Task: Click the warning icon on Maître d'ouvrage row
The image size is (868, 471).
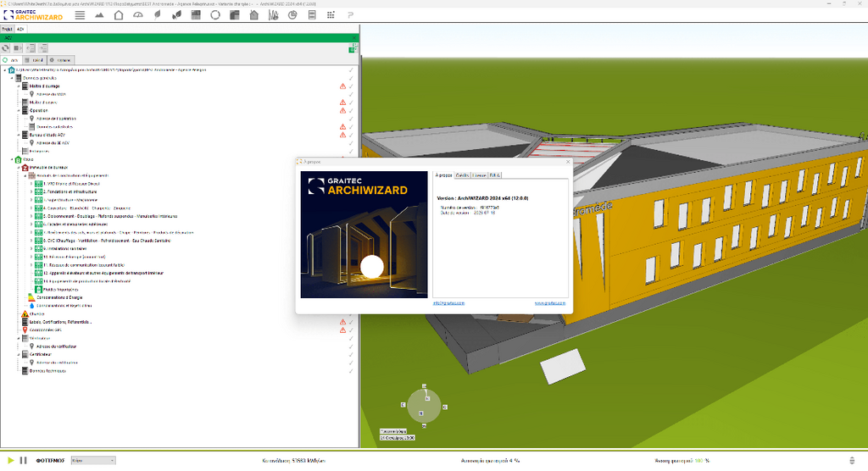Action: [342, 86]
